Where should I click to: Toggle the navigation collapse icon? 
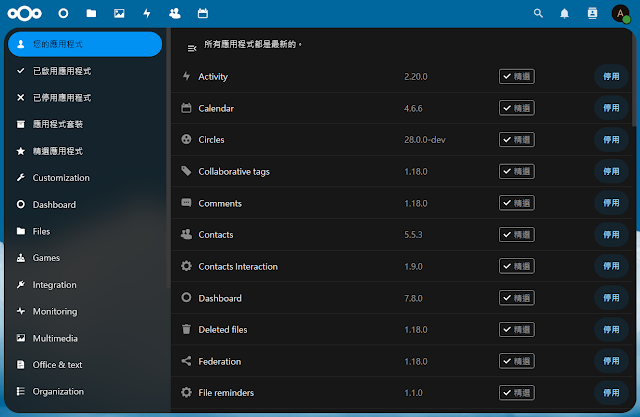pos(192,49)
